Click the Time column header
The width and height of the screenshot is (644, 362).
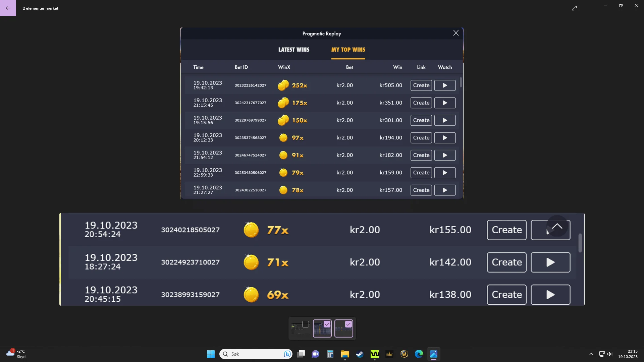coord(198,67)
